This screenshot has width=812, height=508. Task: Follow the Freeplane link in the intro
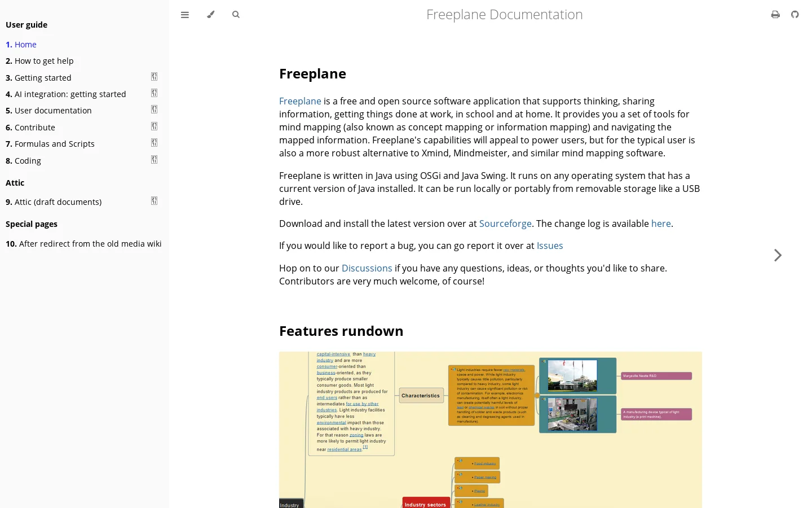300,101
